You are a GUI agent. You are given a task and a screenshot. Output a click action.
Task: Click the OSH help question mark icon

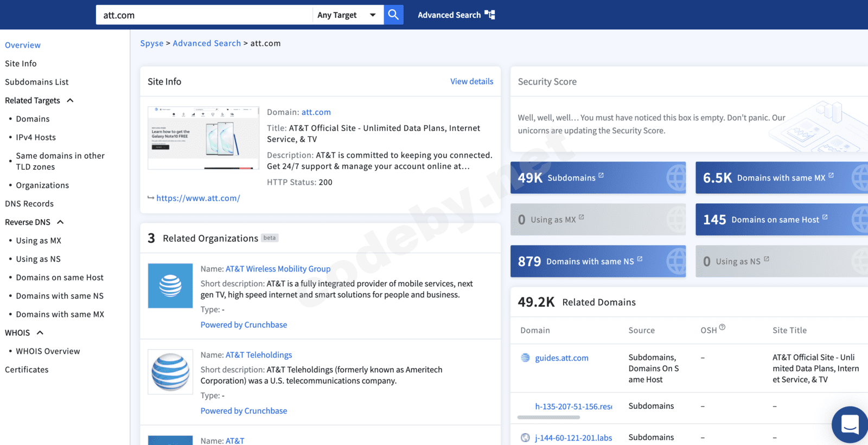(722, 327)
